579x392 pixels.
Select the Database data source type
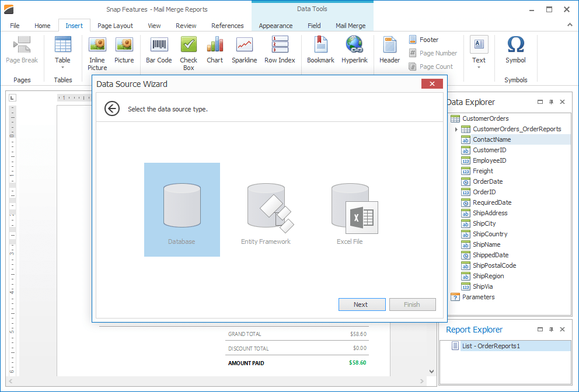pos(182,209)
